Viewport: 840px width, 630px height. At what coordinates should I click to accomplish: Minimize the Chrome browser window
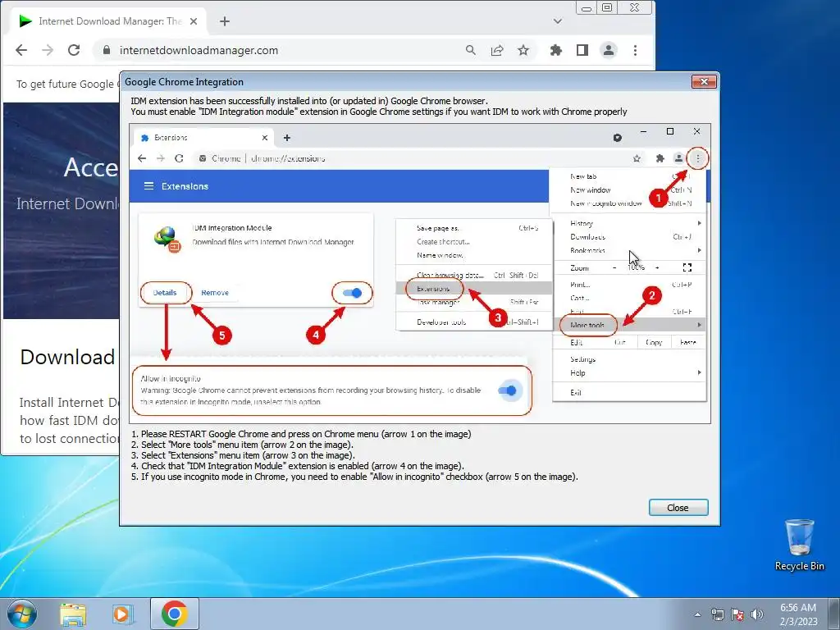(587, 7)
